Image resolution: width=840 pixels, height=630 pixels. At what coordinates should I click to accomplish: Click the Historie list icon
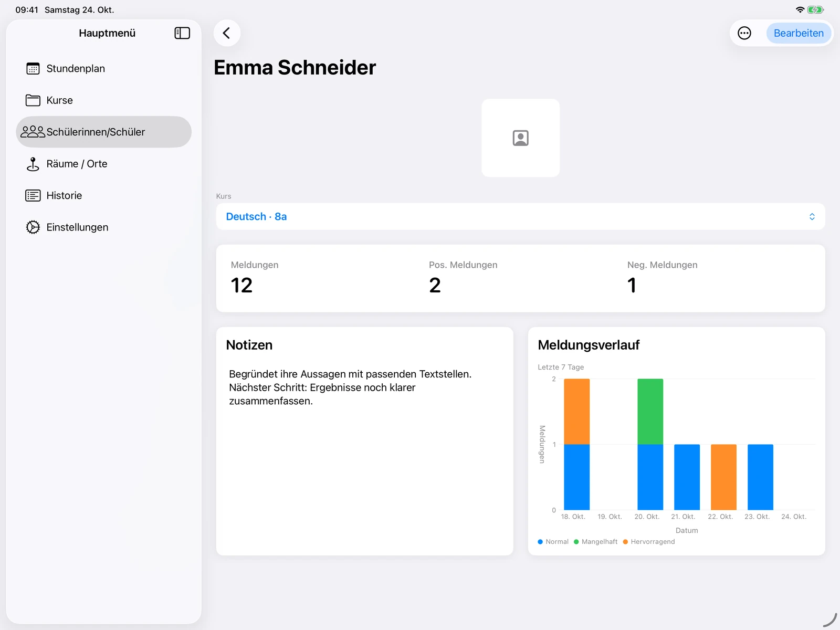pos(33,195)
